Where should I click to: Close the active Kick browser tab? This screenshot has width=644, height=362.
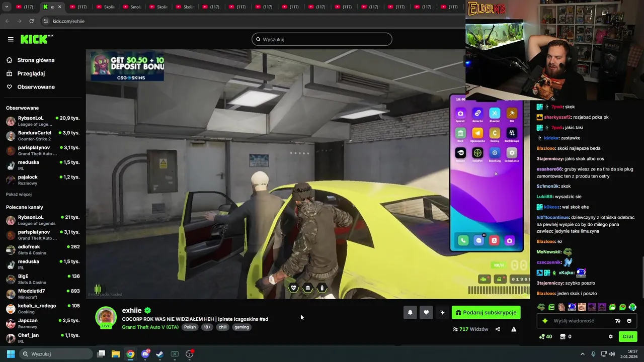pyautogui.click(x=59, y=7)
